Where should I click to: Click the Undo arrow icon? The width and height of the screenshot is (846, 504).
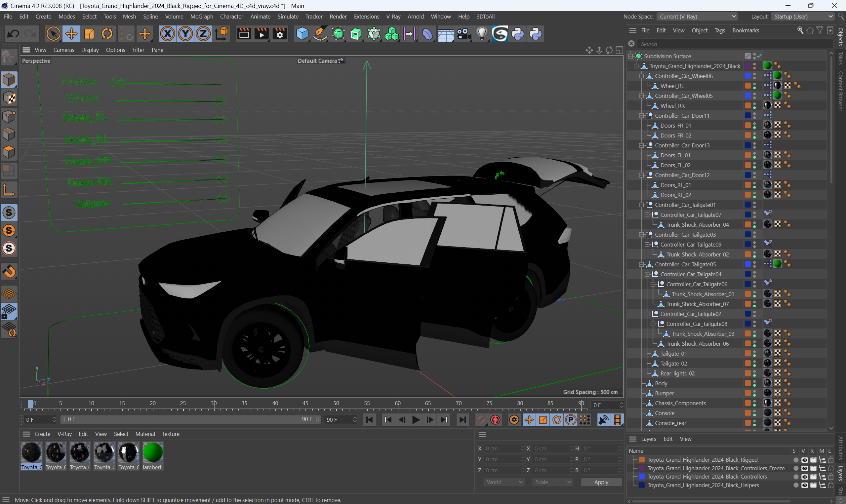coord(13,34)
